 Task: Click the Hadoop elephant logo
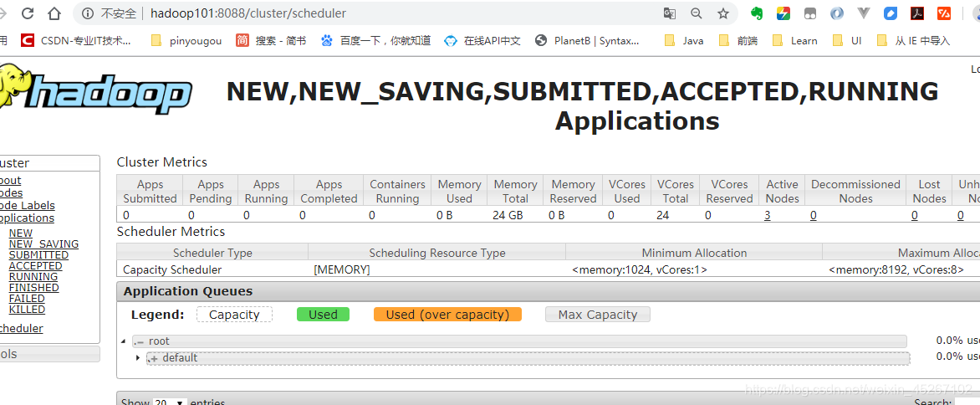[95, 90]
